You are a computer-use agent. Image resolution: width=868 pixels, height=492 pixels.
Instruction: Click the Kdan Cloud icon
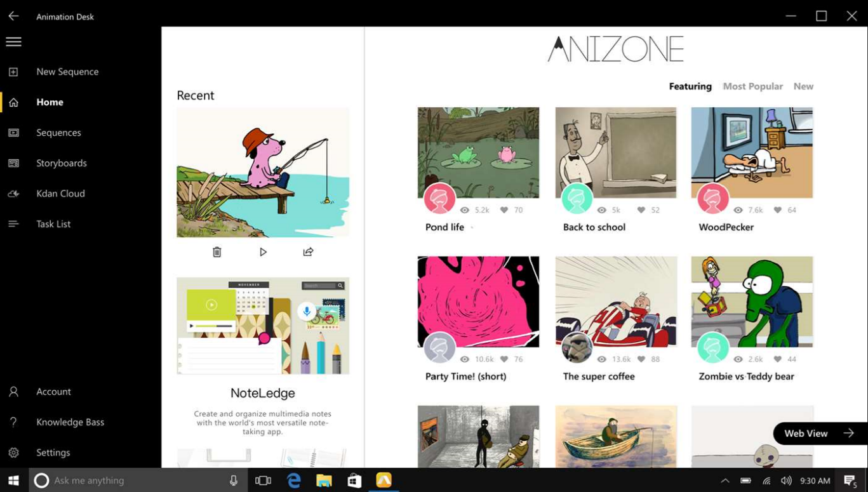click(13, 194)
